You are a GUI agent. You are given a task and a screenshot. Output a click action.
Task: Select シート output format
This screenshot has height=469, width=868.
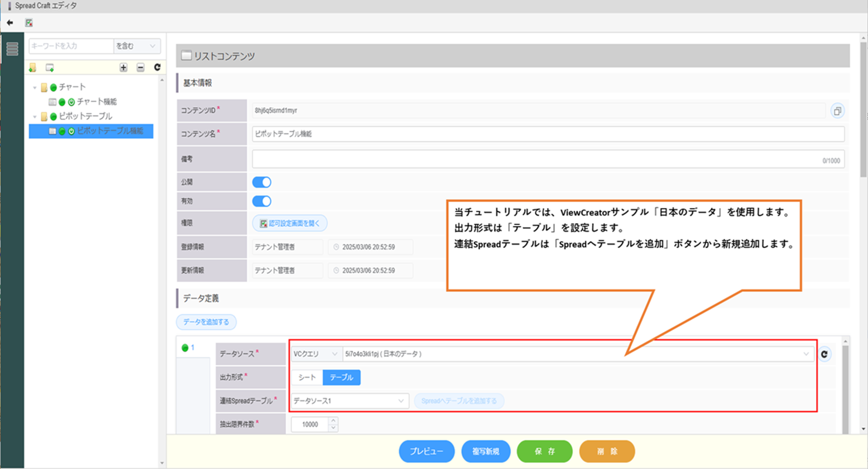(307, 377)
